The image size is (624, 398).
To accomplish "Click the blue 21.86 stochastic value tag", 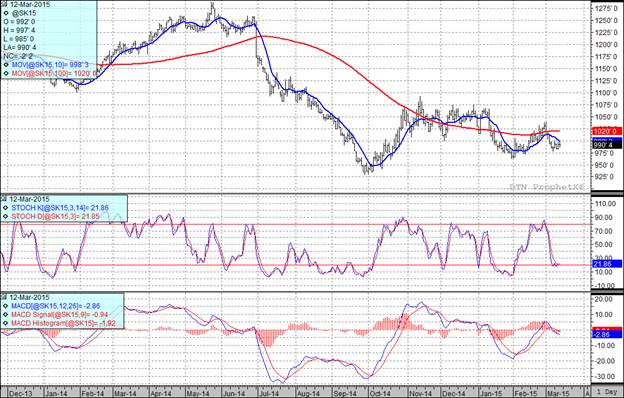I will click(x=607, y=264).
